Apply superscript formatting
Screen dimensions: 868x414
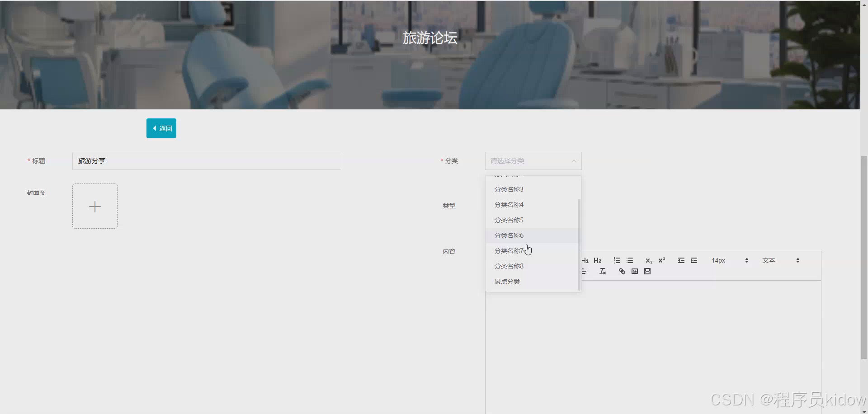[x=661, y=260]
